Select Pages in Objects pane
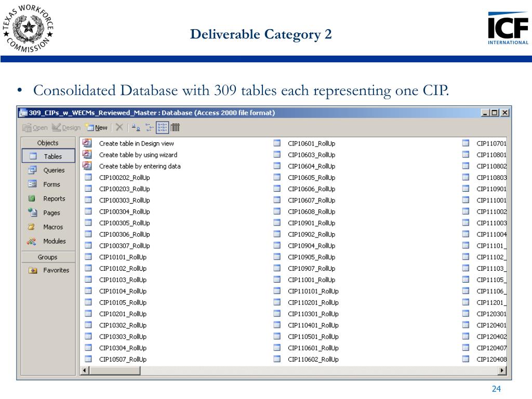The height and width of the screenshot is (399, 532). click(x=48, y=212)
